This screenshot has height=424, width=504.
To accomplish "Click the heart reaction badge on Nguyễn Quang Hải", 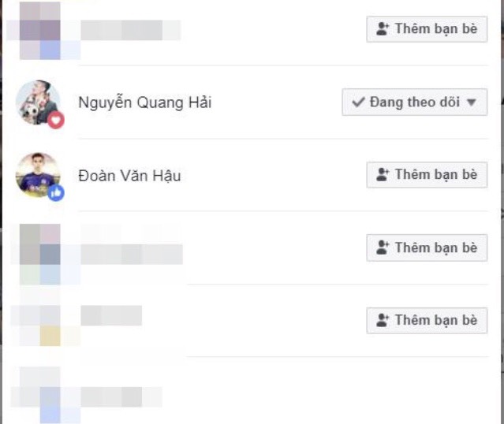I will (56, 120).
